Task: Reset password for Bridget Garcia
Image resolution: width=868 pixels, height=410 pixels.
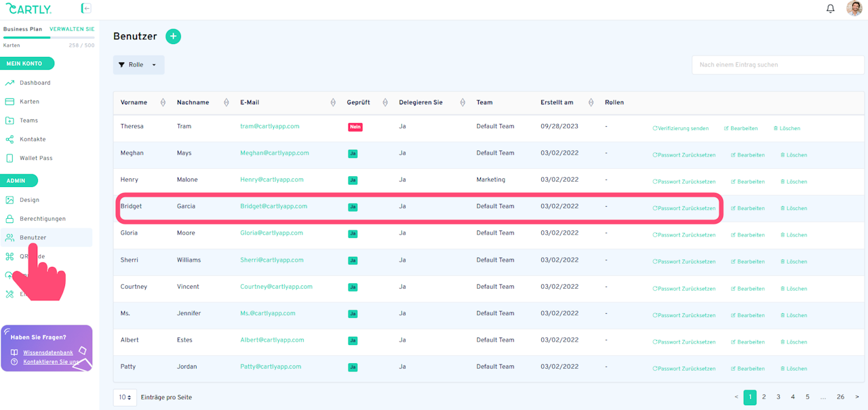Action: click(x=684, y=208)
